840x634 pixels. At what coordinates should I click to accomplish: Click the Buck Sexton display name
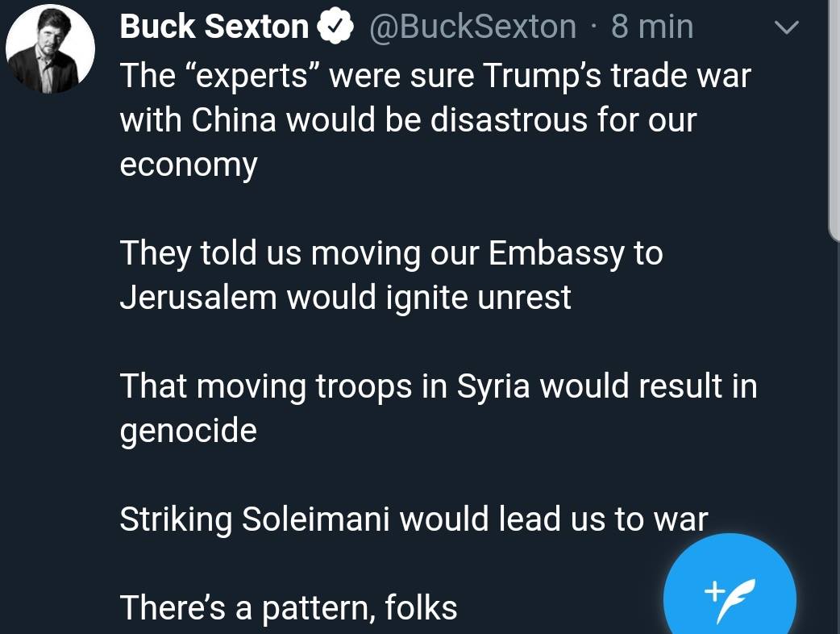214,27
